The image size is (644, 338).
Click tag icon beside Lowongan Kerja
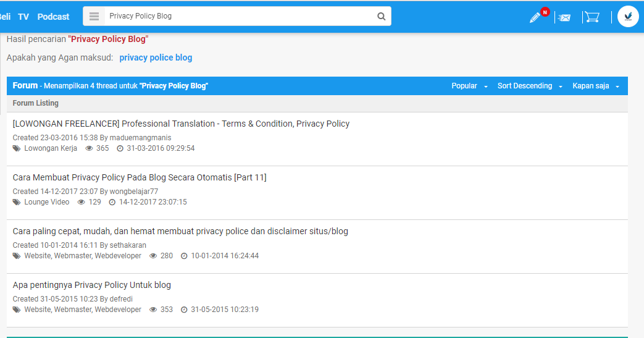pos(17,148)
